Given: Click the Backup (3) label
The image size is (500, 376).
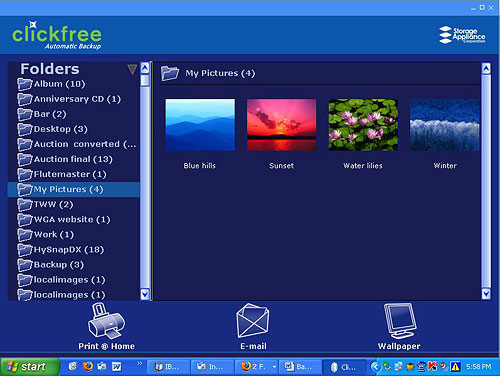Looking at the screenshot, I should click(59, 265).
